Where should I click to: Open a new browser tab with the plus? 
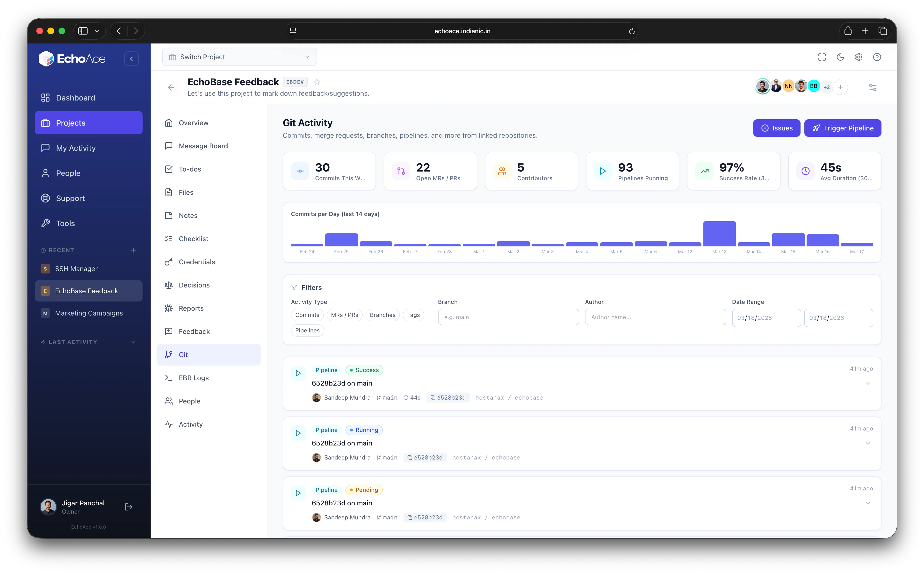coord(865,31)
